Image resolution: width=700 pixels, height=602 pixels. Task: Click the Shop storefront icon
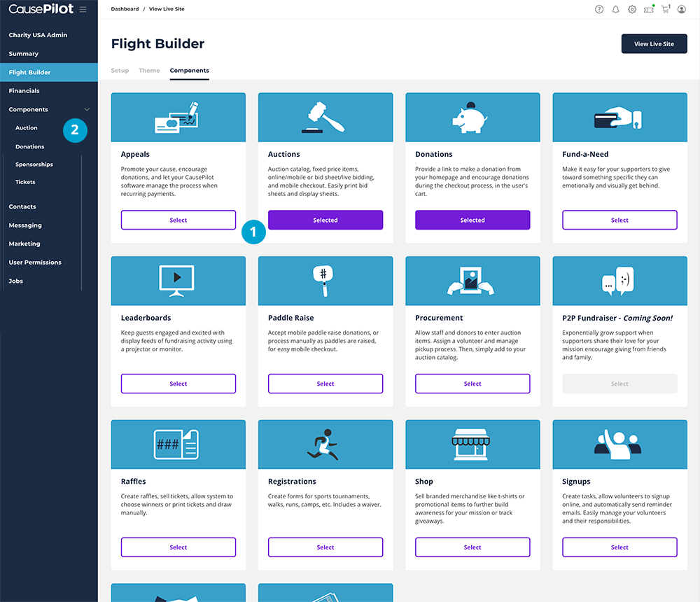470,444
